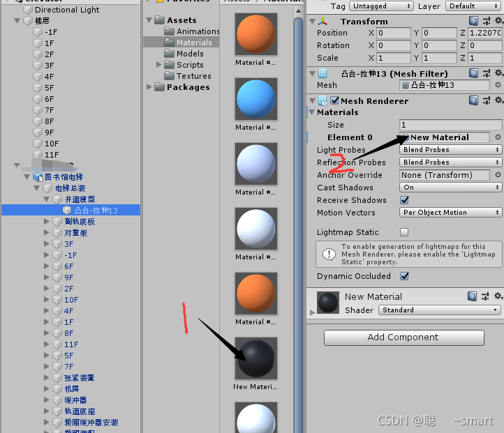Open New Material preset selector icon
This screenshot has width=504, height=433.
coord(485,296)
